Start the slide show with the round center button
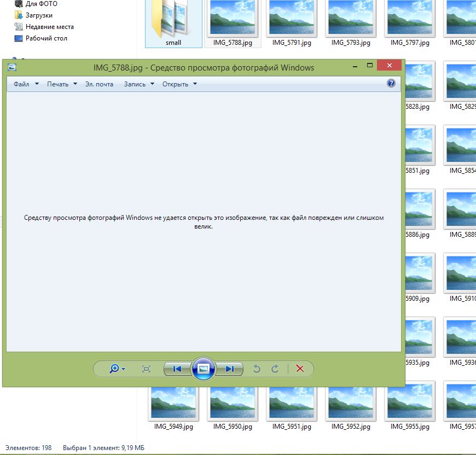476x455 pixels. point(204,369)
